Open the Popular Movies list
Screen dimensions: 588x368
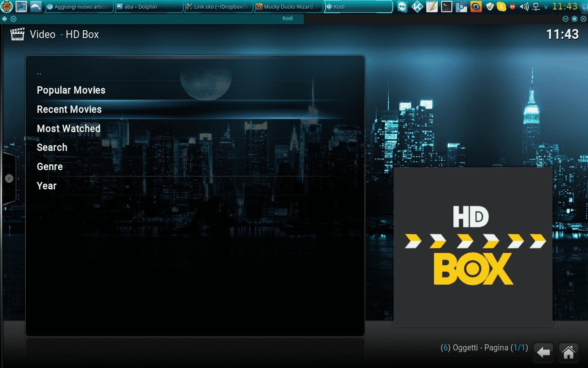(195, 90)
